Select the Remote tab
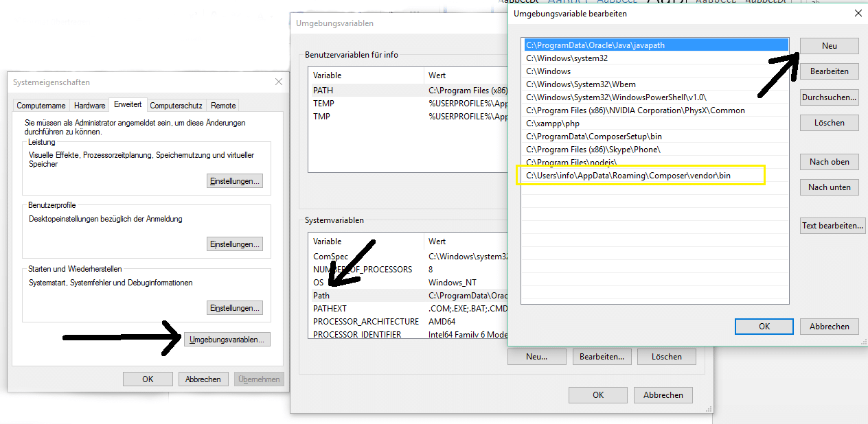The height and width of the screenshot is (424, 868). coord(222,105)
